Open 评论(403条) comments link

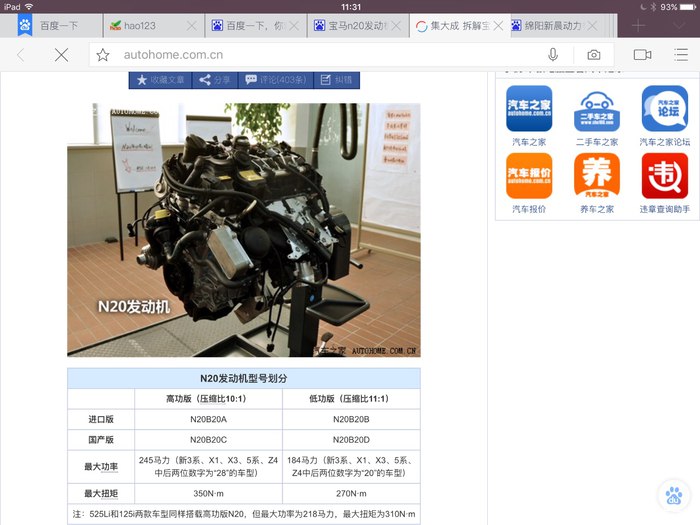click(276, 80)
